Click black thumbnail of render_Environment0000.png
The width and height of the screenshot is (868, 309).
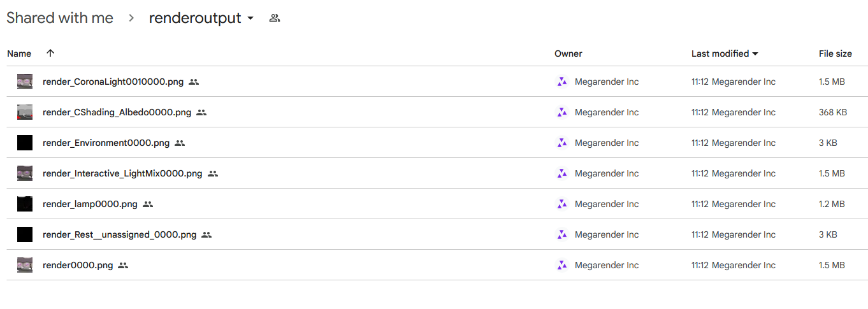[x=25, y=143]
